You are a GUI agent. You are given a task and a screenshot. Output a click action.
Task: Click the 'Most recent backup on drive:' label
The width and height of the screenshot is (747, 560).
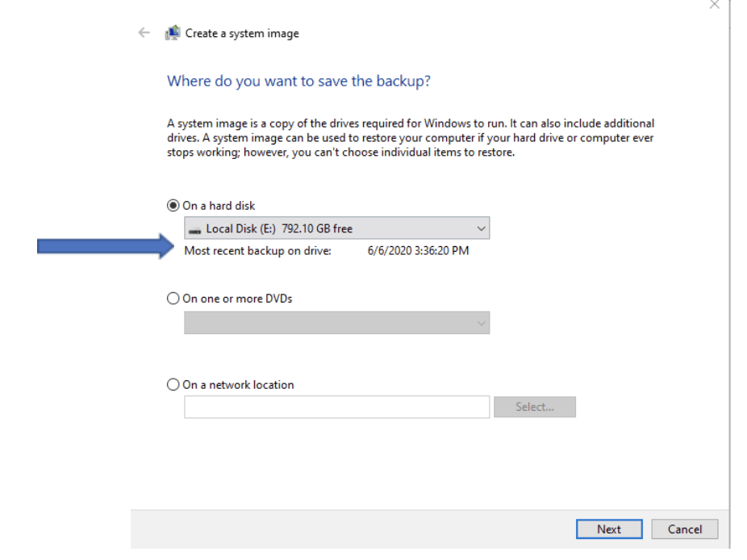(257, 251)
